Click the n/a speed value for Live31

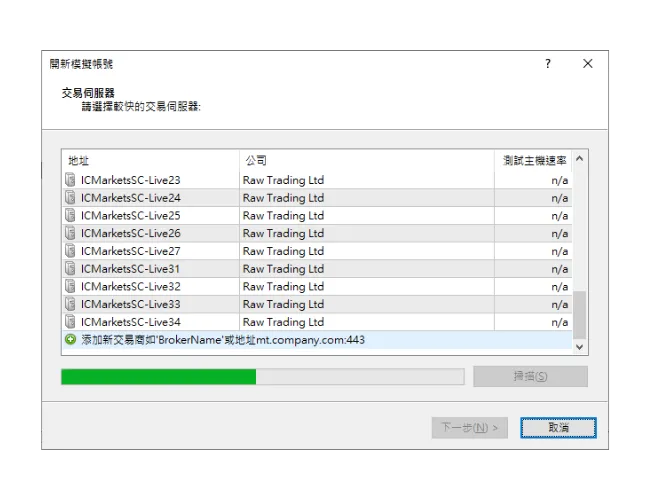tap(560, 269)
